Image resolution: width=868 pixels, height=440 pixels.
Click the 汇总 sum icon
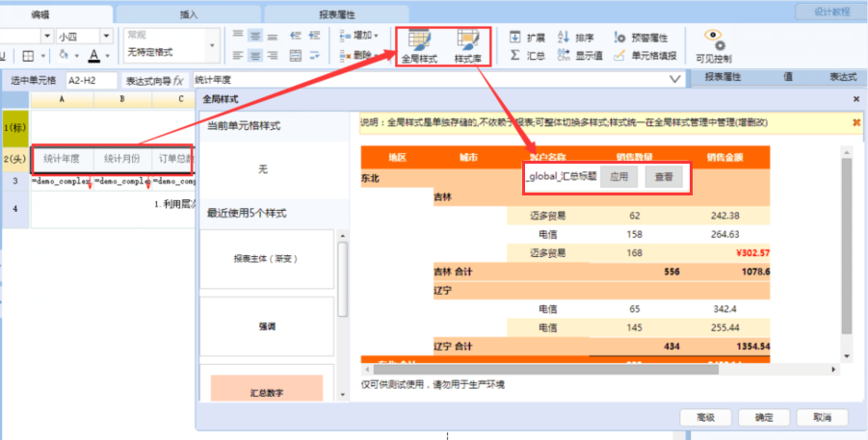point(515,55)
